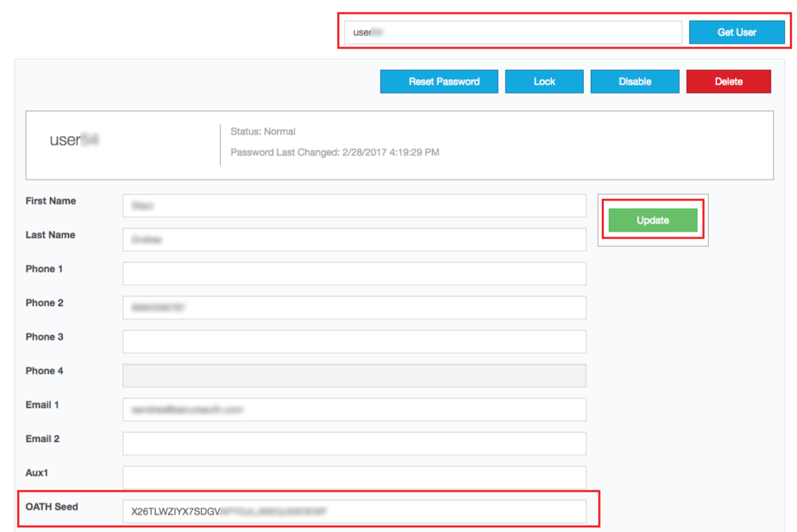Image resolution: width=797 pixels, height=532 pixels.
Task: Click the greyed-out Phone 4 field
Action: coord(354,375)
